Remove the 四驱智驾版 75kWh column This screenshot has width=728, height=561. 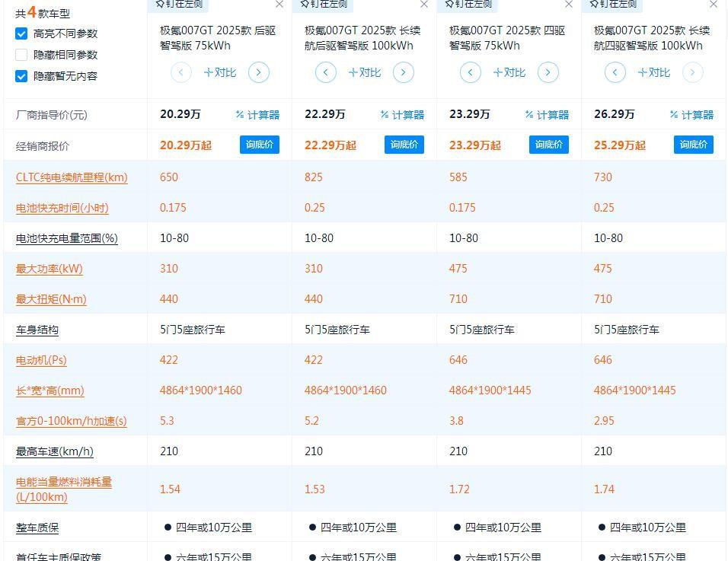point(569,4)
